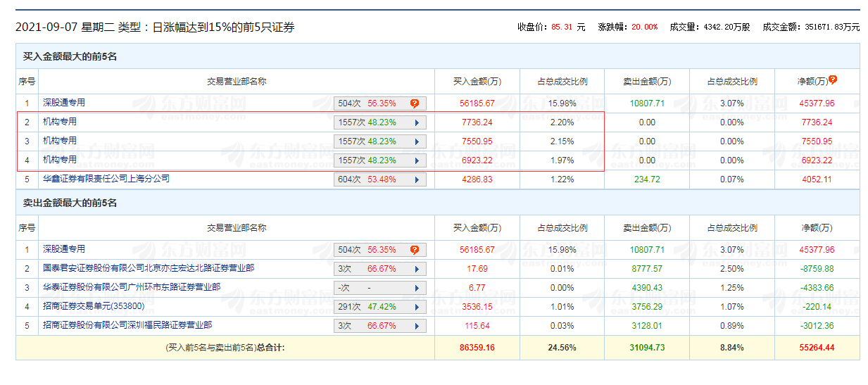
Task: Expand arrow for 机构专用 in row 4
Action: tap(417, 160)
